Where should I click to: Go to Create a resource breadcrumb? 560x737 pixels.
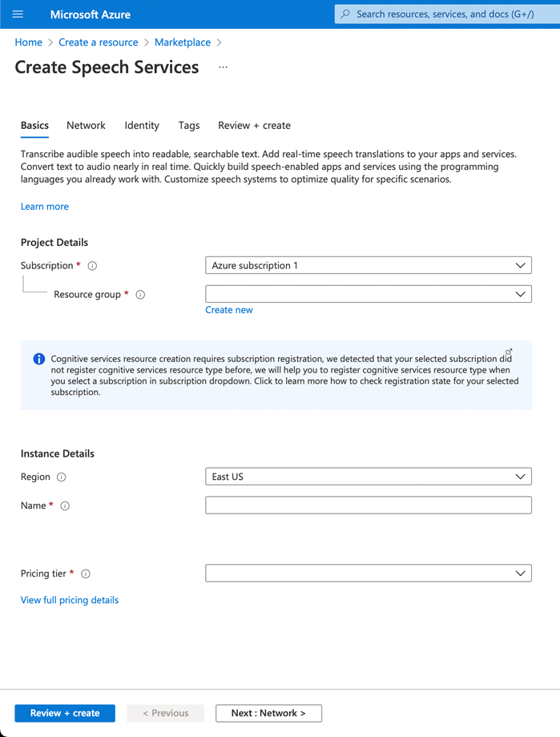click(99, 42)
